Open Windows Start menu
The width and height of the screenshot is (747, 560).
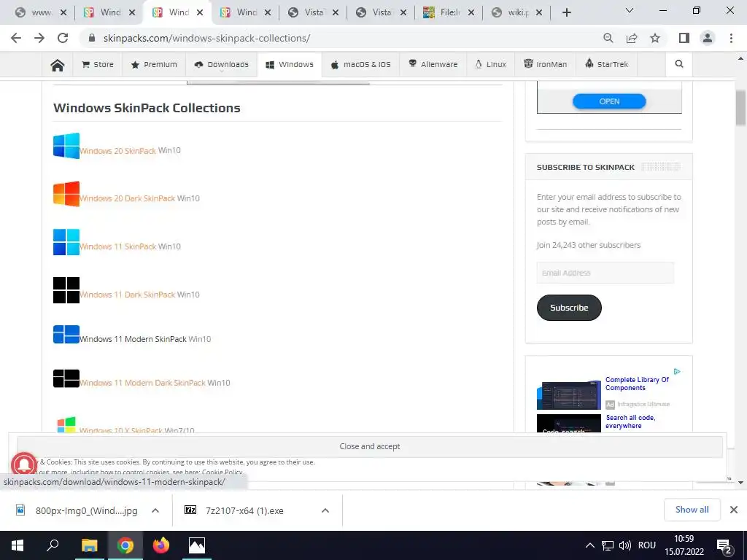pos(18,545)
